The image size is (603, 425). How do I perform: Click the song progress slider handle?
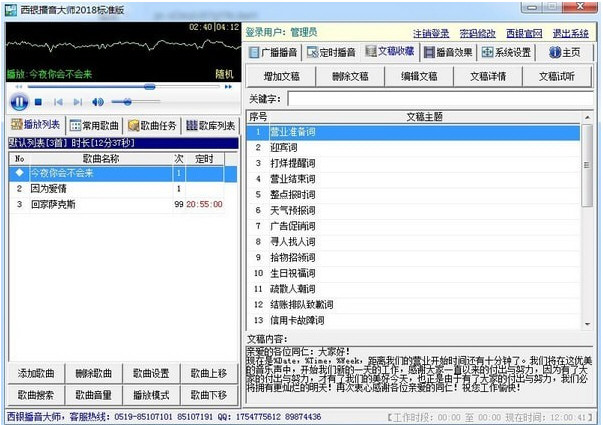pyautogui.click(x=150, y=87)
